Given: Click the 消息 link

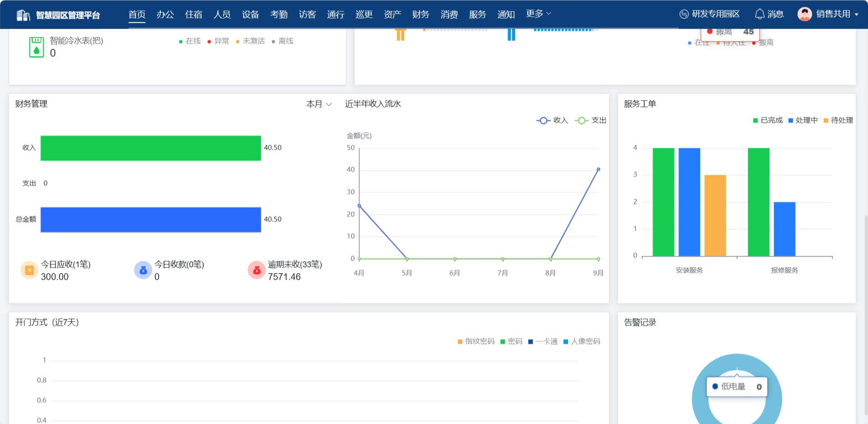Looking at the screenshot, I should [775, 14].
